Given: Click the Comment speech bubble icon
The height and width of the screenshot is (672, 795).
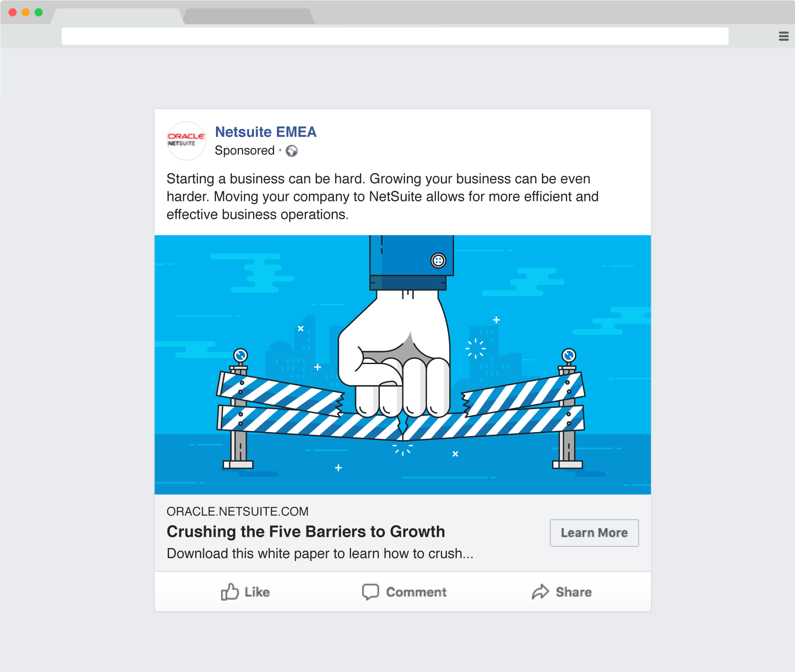Looking at the screenshot, I should (x=371, y=592).
